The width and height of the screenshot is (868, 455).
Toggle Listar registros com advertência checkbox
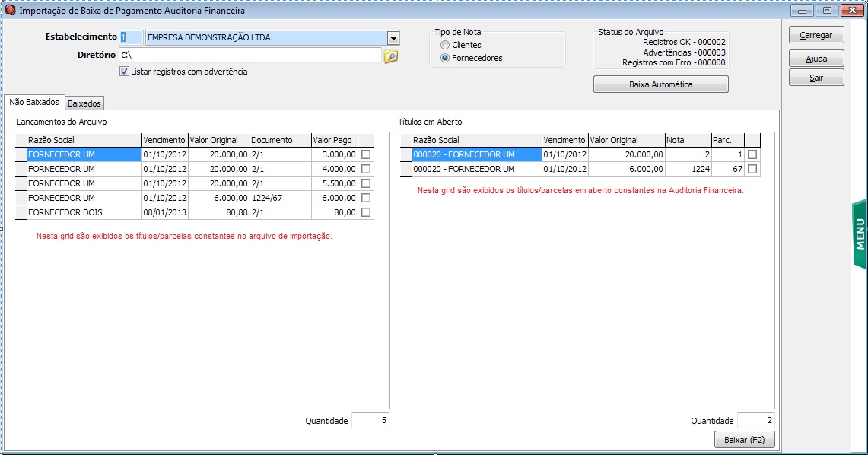tap(125, 72)
